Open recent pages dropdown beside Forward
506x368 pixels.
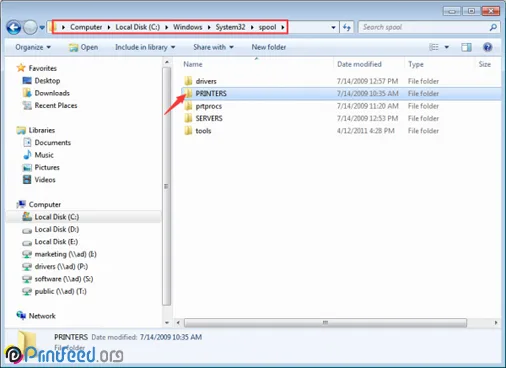[42, 28]
